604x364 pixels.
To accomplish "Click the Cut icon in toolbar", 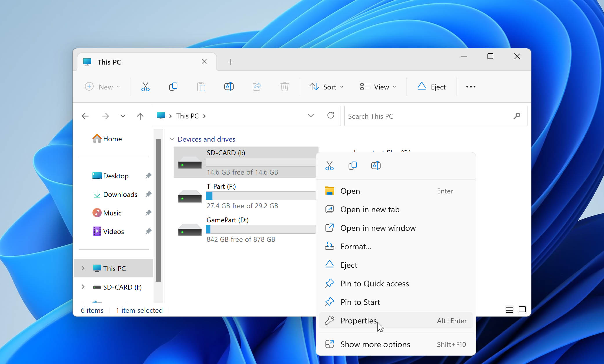I will 145,87.
